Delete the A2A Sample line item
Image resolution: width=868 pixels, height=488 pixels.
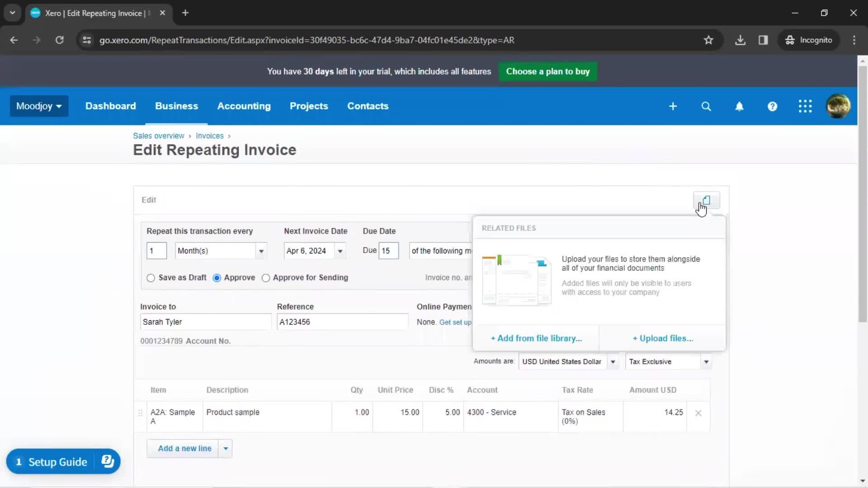coord(698,413)
